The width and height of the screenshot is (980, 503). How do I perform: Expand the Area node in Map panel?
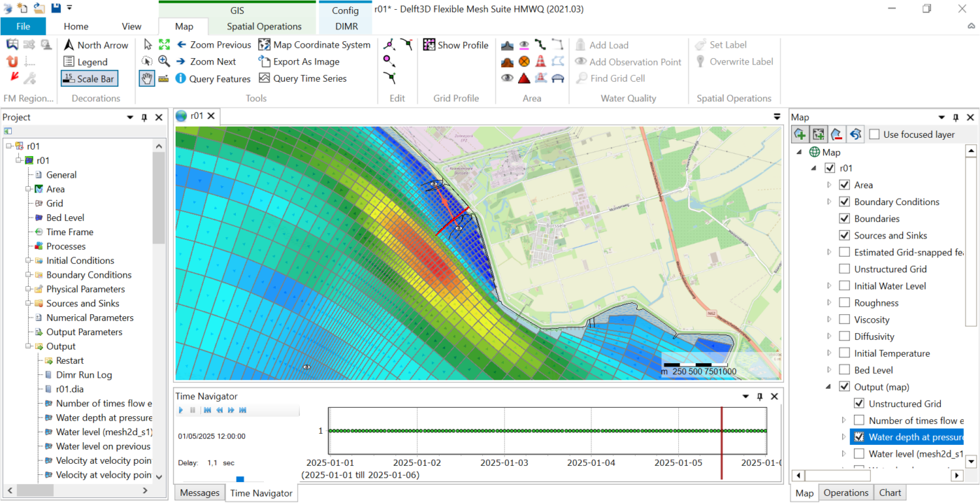point(829,185)
